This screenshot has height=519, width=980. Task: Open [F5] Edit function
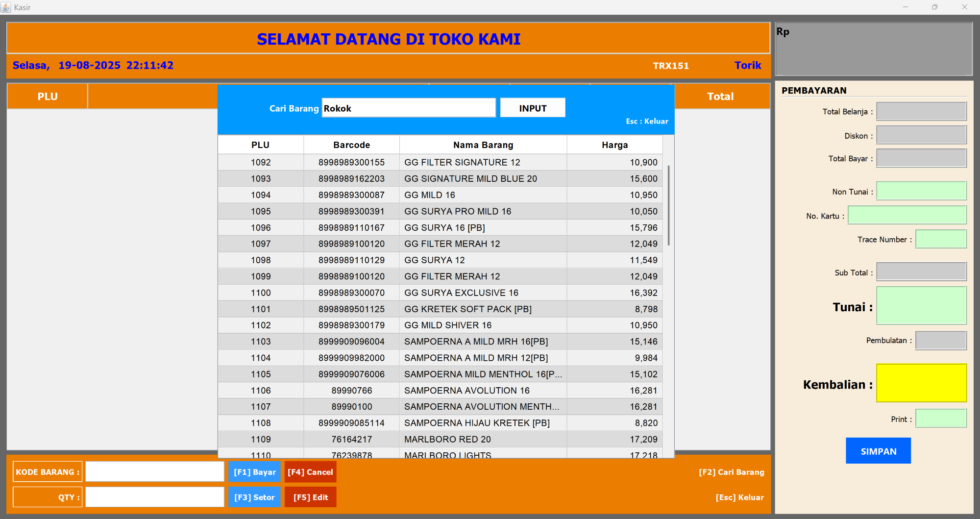tap(310, 497)
